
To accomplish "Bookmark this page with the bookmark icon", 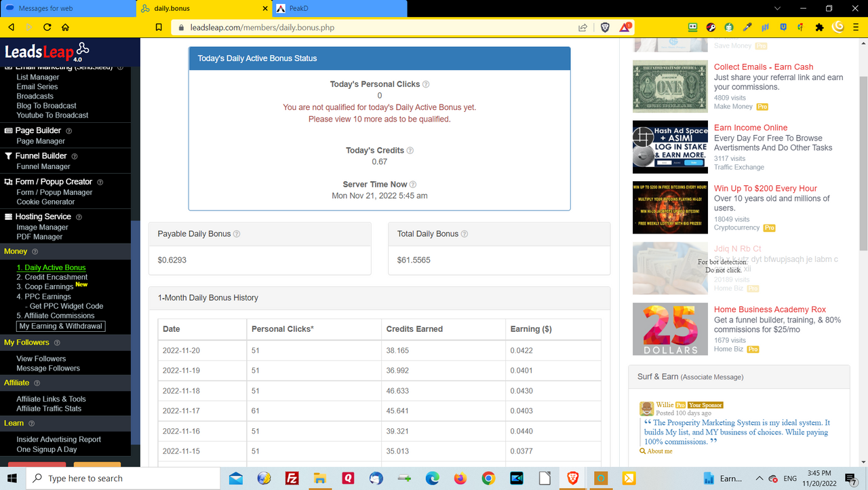I will click(159, 28).
